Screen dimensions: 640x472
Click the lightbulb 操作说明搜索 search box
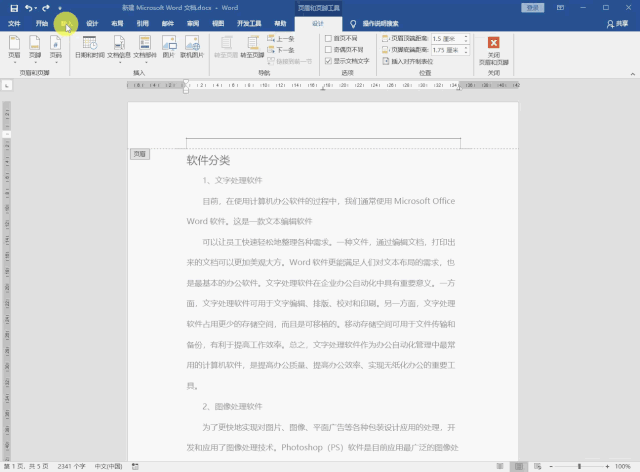[375, 24]
